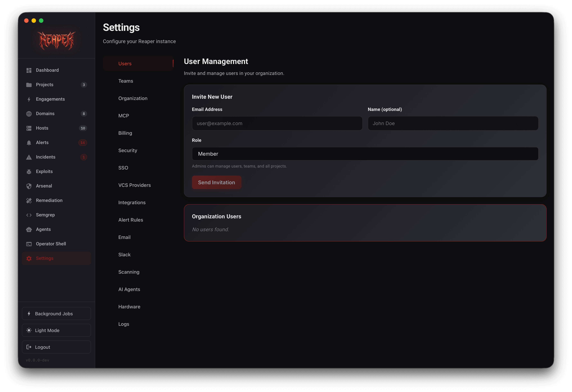Click the Hosts count badge 10
572x392 pixels.
pos(83,128)
